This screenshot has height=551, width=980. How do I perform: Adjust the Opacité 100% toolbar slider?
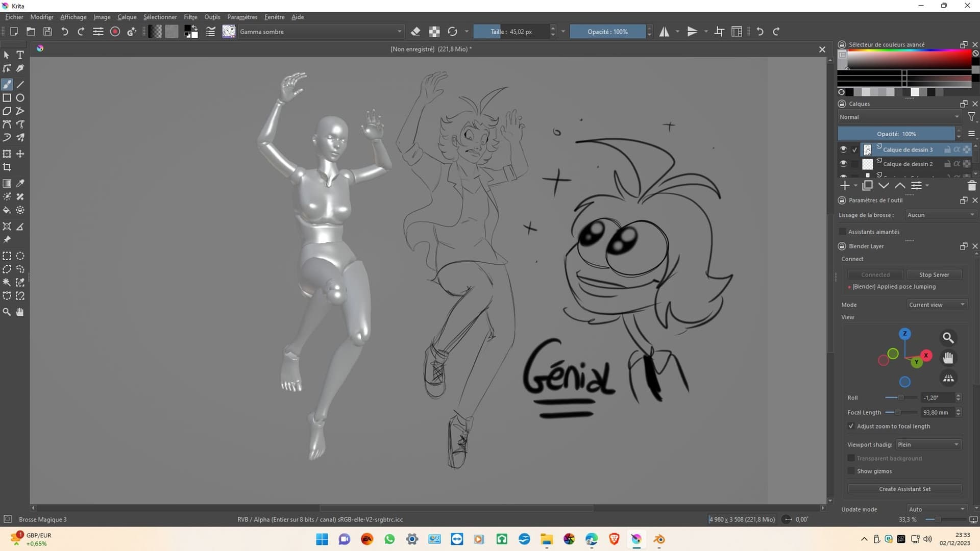pyautogui.click(x=607, y=32)
